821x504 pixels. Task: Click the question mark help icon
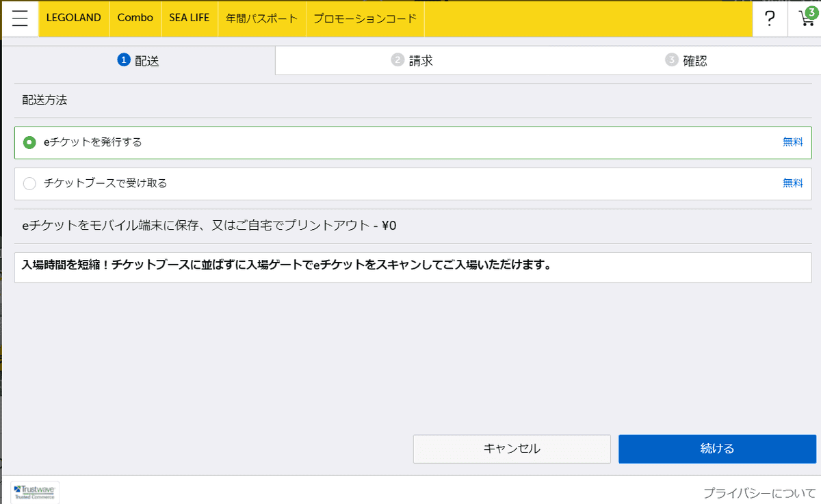[770, 18]
